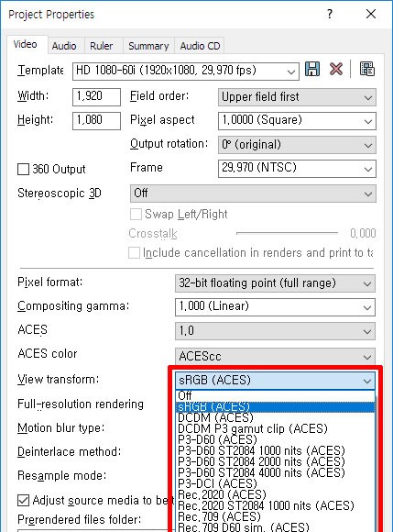Click the Height input field
Image resolution: width=393 pixels, height=532 pixels.
tap(96, 121)
